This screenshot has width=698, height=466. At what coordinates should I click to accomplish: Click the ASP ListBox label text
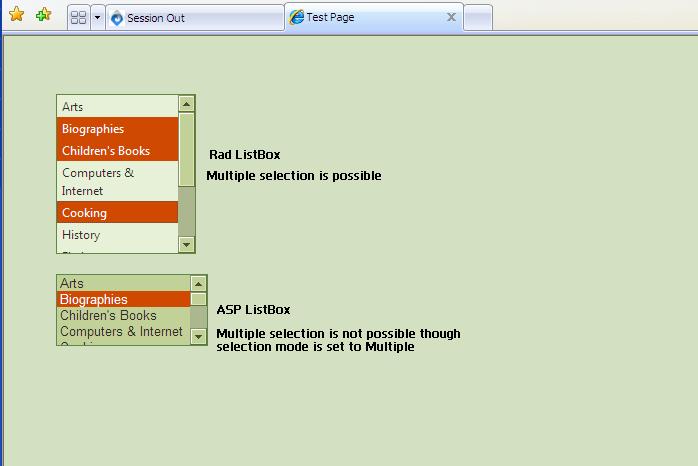tap(253, 309)
